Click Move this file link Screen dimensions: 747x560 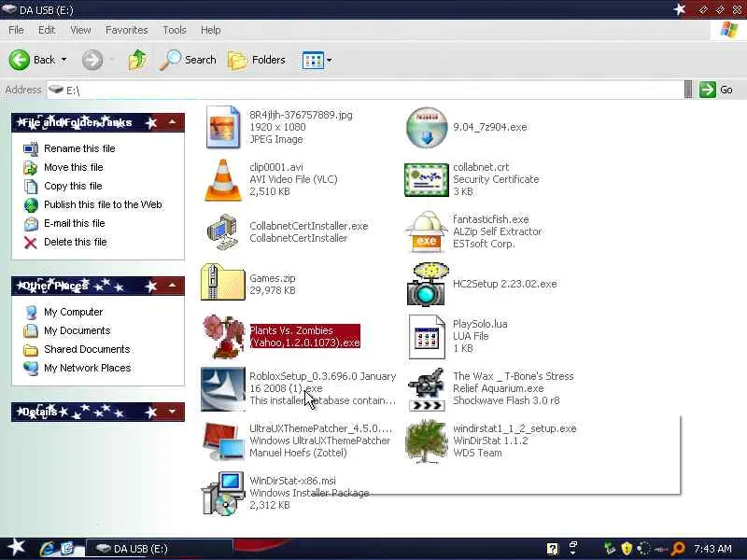74,167
